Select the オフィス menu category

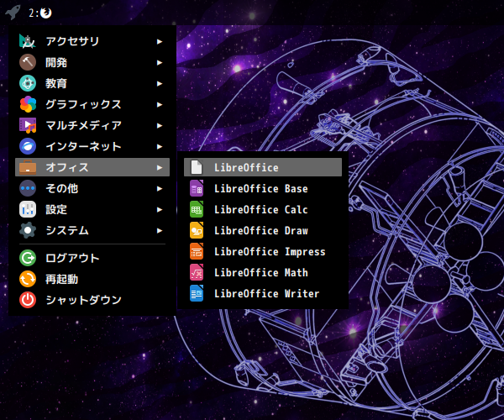coord(92,167)
